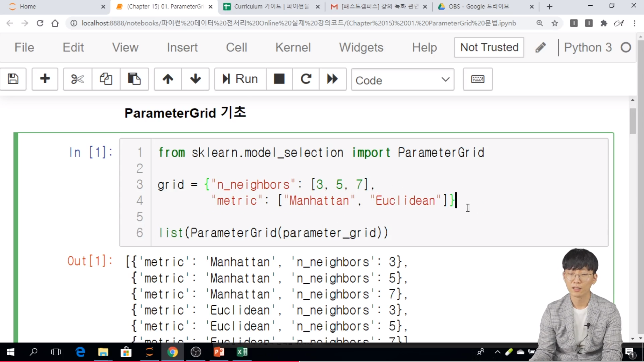Screen dimensions: 644x362
Task: Open Excel from the Windows taskbar
Action: point(242,352)
